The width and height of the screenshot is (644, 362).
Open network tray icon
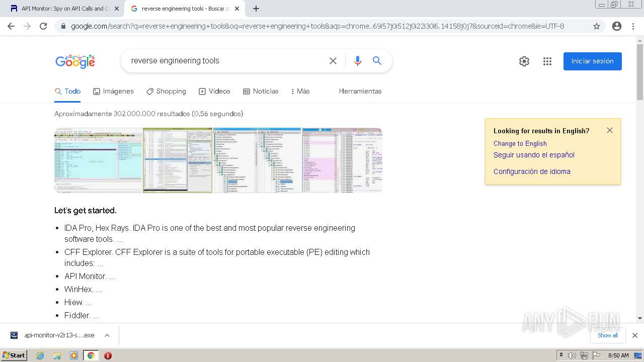(584, 355)
